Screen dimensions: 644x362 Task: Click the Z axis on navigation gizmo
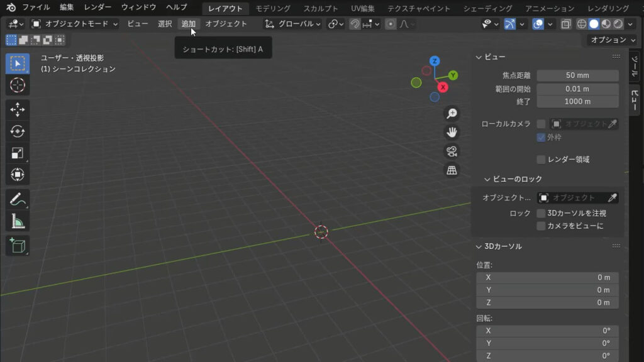pyautogui.click(x=435, y=61)
